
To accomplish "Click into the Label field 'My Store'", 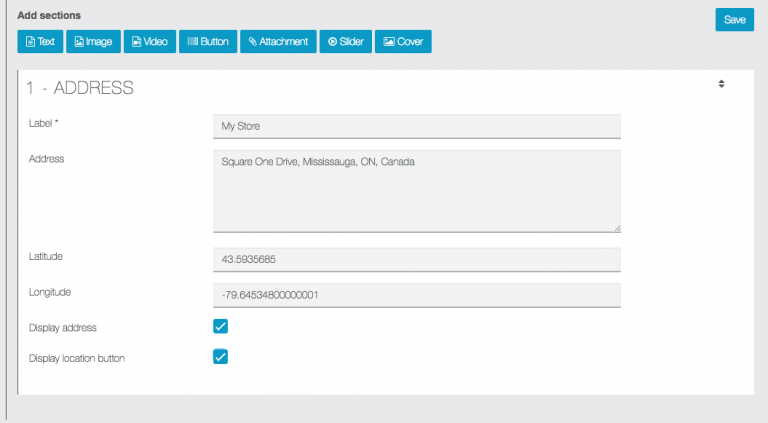I will [x=416, y=126].
